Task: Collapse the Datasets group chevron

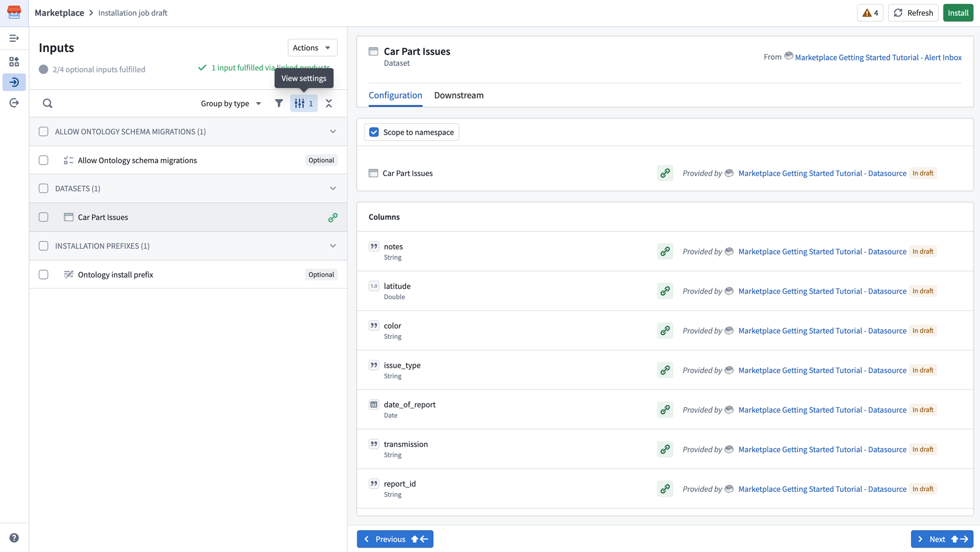Action: pos(333,188)
